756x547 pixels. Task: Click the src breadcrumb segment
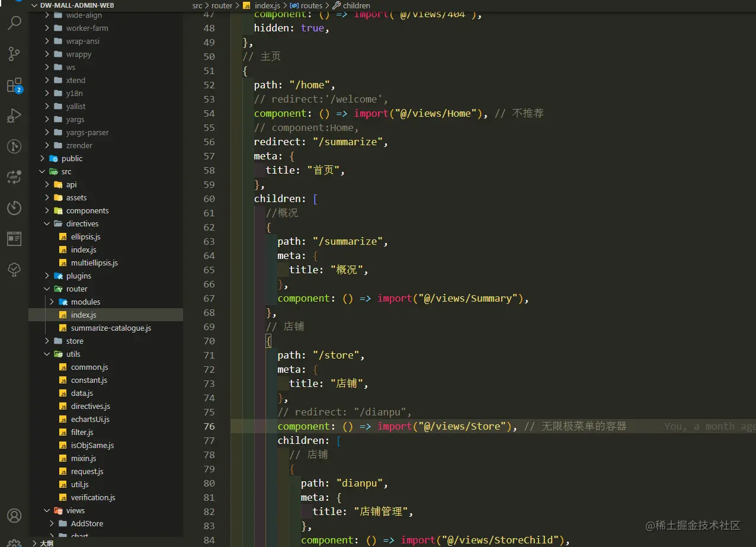[x=197, y=5]
